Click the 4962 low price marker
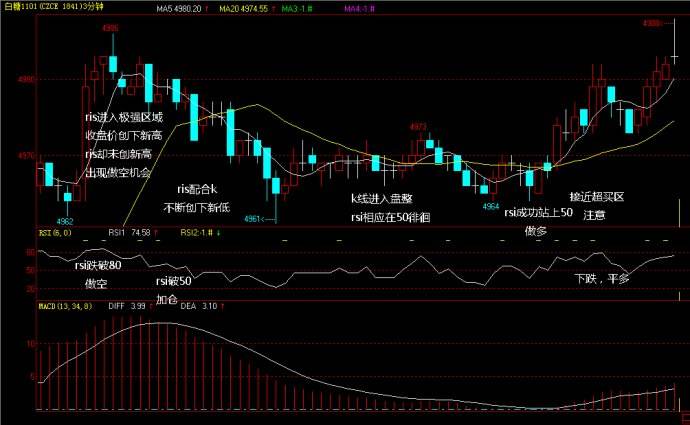The height and width of the screenshot is (425, 690). click(x=65, y=220)
